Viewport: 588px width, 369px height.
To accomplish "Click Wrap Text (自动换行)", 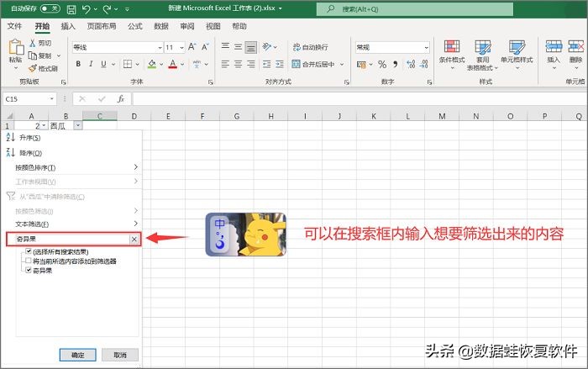I will pyautogui.click(x=311, y=47).
